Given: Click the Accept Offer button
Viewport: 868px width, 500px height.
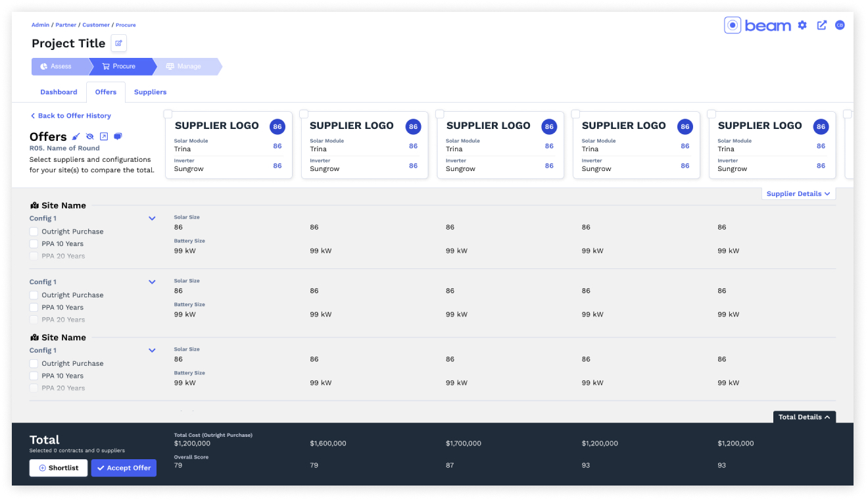Looking at the screenshot, I should [124, 468].
